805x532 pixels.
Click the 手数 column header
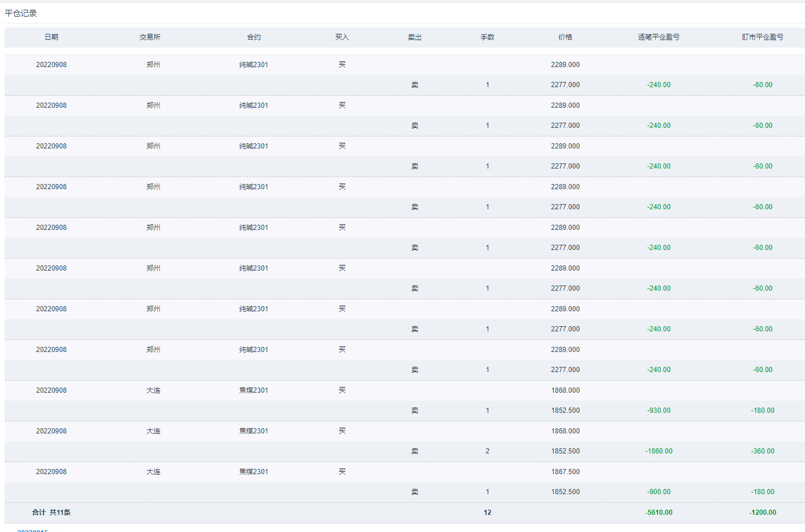click(487, 37)
